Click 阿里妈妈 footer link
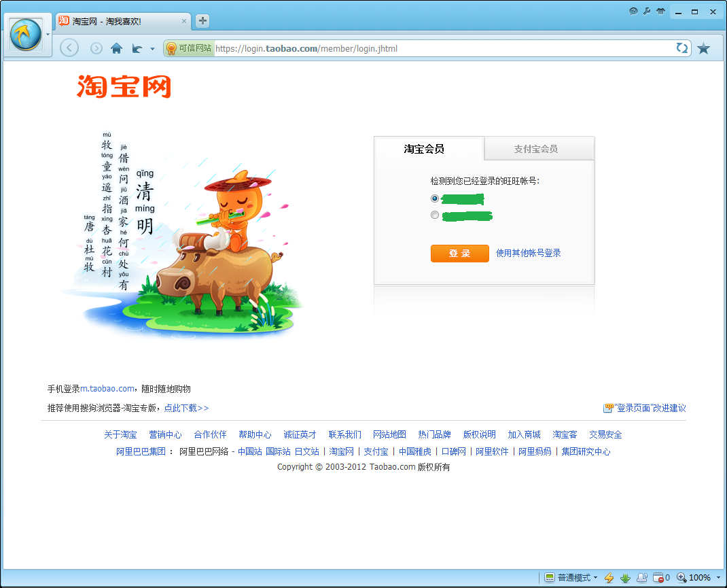Screen dimensions: 727x588 click(535, 451)
